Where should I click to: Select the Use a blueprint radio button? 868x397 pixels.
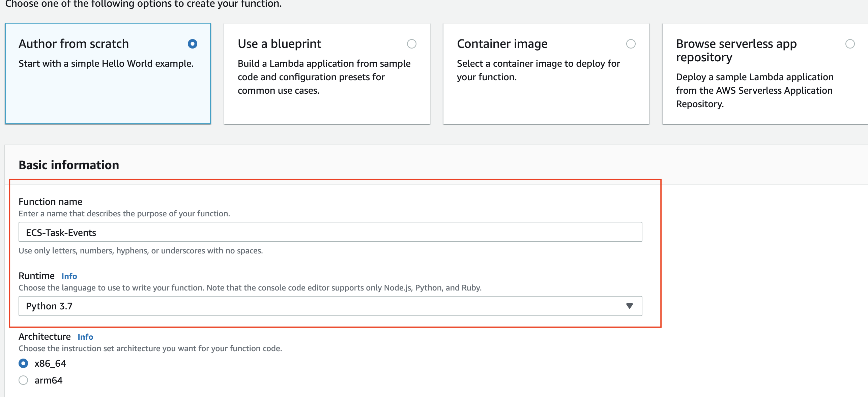pos(411,44)
